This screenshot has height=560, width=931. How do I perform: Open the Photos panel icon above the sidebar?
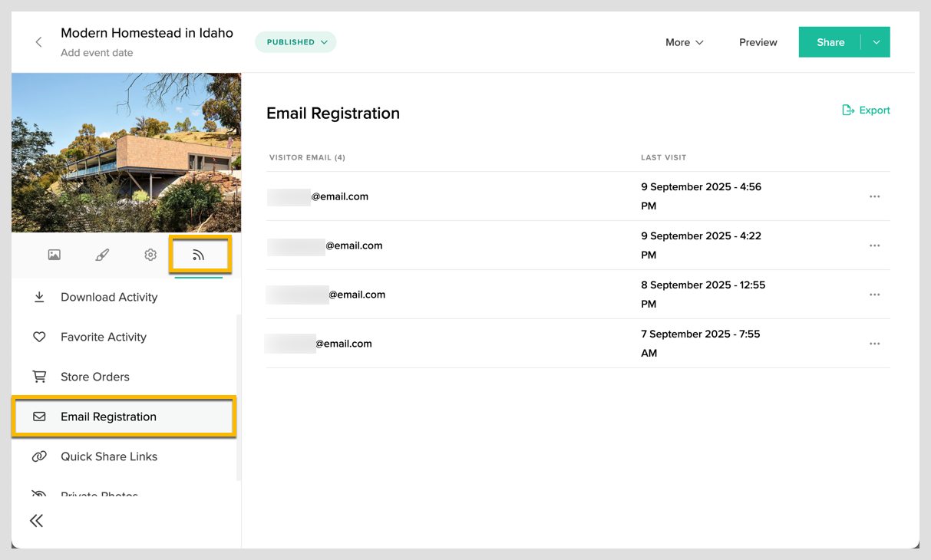pyautogui.click(x=54, y=254)
